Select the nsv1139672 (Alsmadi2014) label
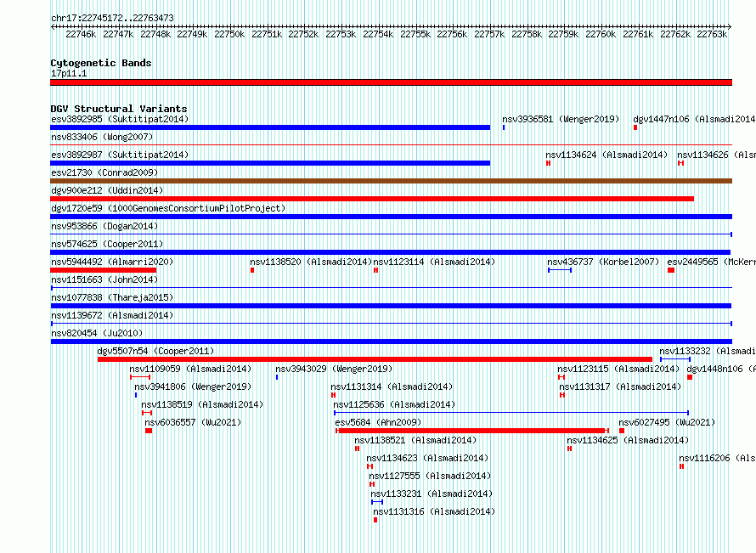The image size is (756, 553). pyautogui.click(x=112, y=315)
